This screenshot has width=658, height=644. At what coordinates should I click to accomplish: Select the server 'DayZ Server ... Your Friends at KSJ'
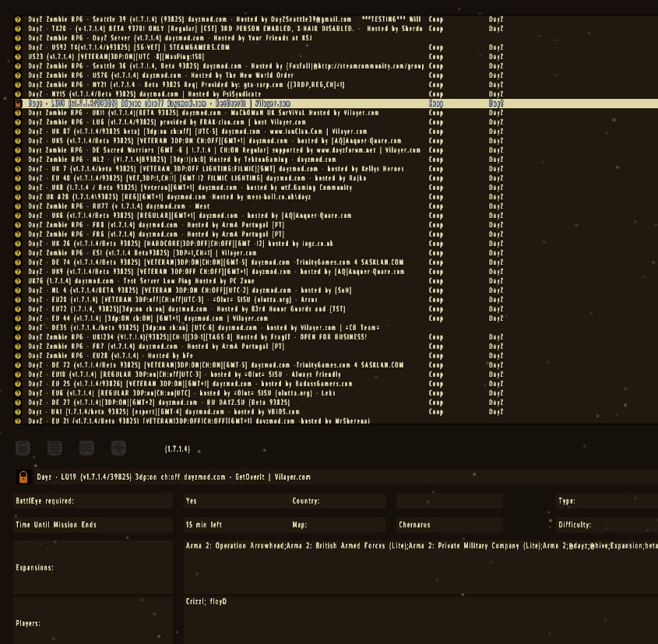(x=336, y=37)
